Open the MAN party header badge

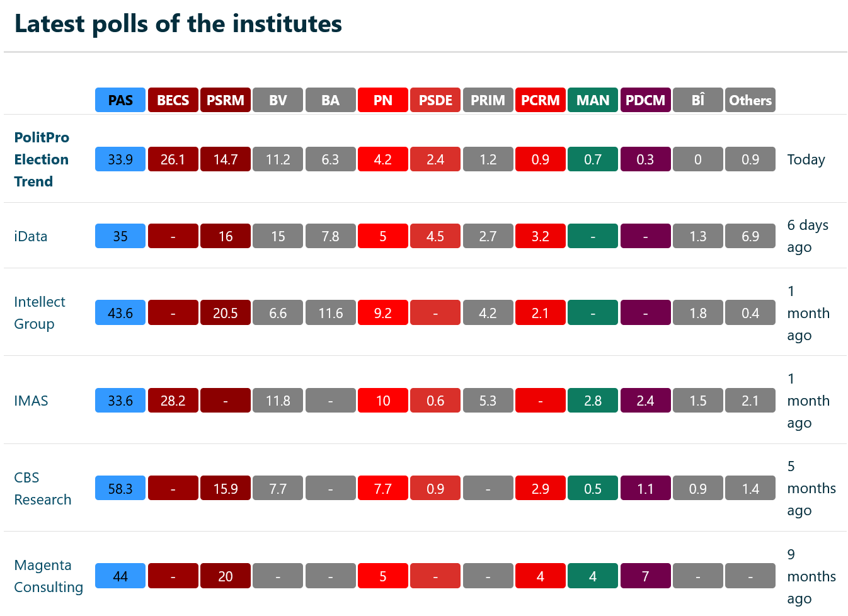[593, 100]
